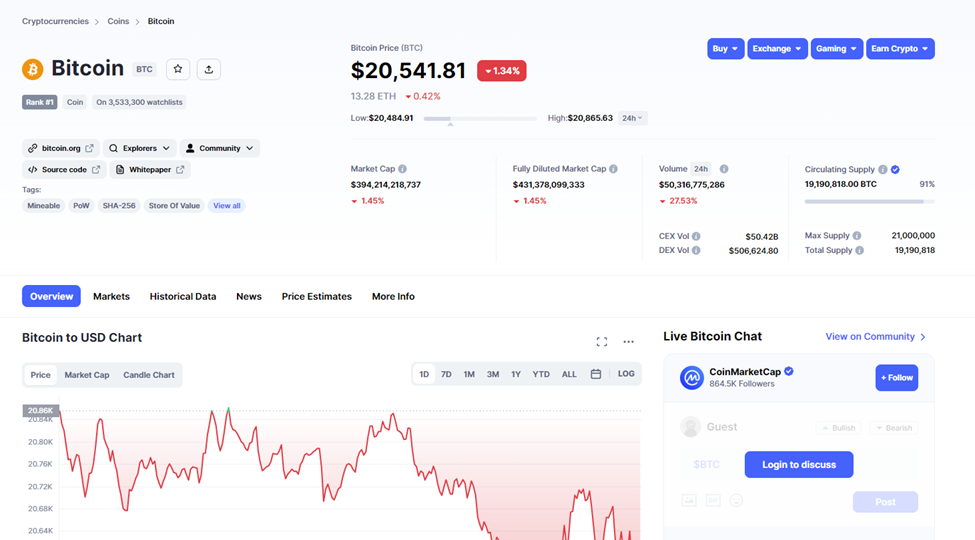Click the verified checkmark by Circulating Supply
This screenshot has height=540, width=975.
click(x=895, y=169)
